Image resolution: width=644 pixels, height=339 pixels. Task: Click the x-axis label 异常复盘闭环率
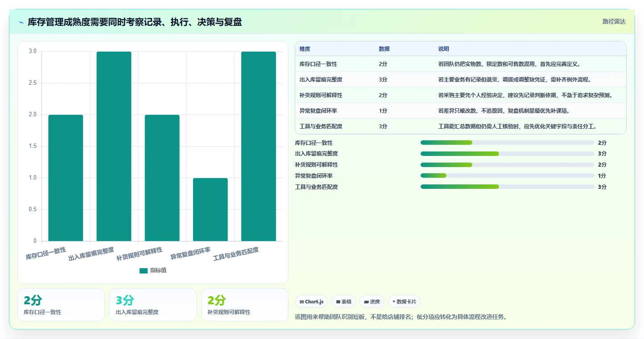pos(190,253)
